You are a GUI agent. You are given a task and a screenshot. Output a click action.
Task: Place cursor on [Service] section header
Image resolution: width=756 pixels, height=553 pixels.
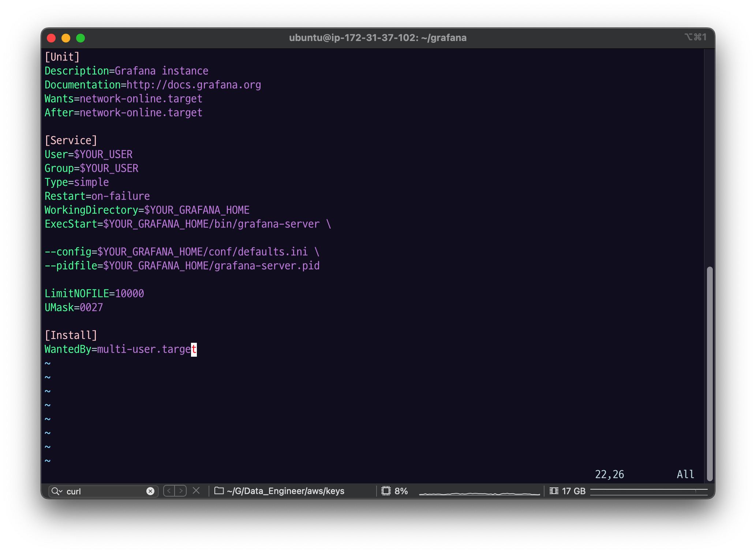pos(71,141)
